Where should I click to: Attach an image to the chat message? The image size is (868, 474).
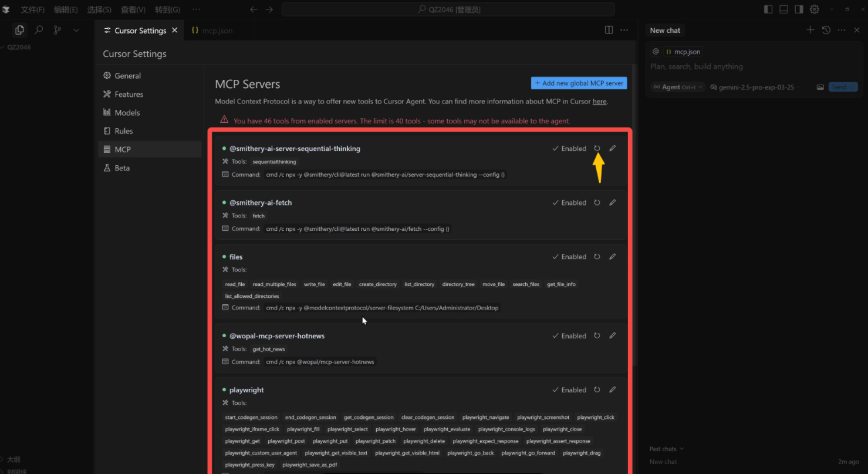820,86
